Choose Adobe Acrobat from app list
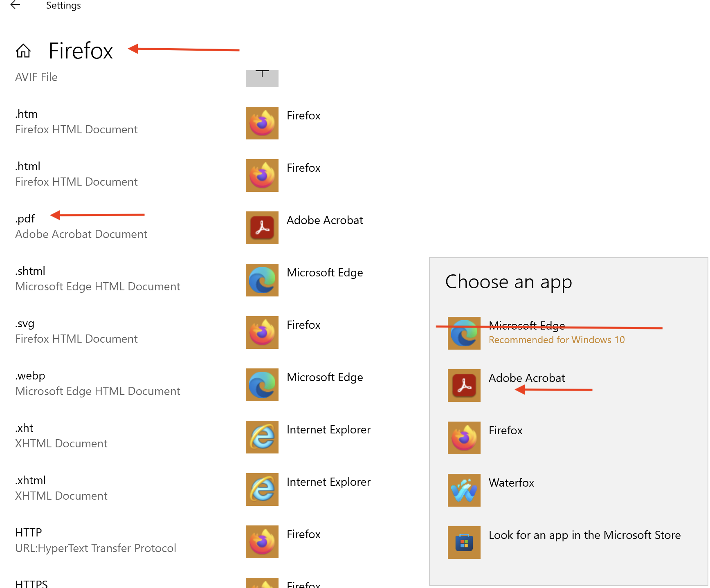 tap(527, 378)
